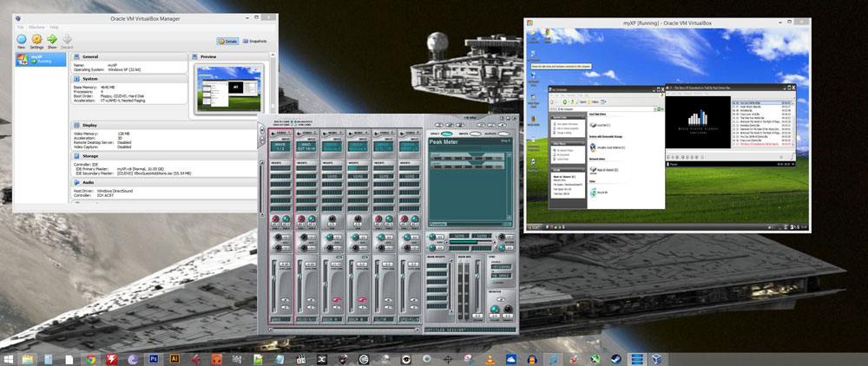The width and height of the screenshot is (868, 366).
Task: Open the Machine menu in VirtualBox Manager
Action: coord(36,27)
